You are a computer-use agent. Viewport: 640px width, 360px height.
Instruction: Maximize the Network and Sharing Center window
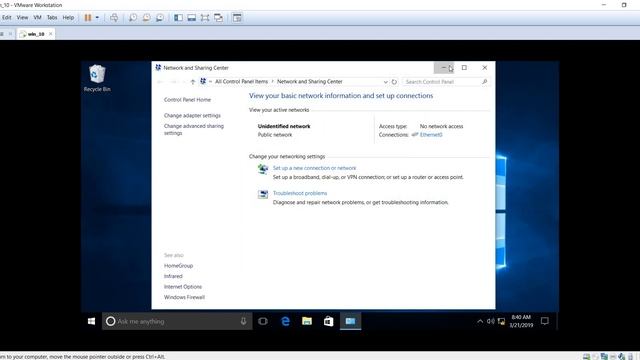click(x=464, y=68)
